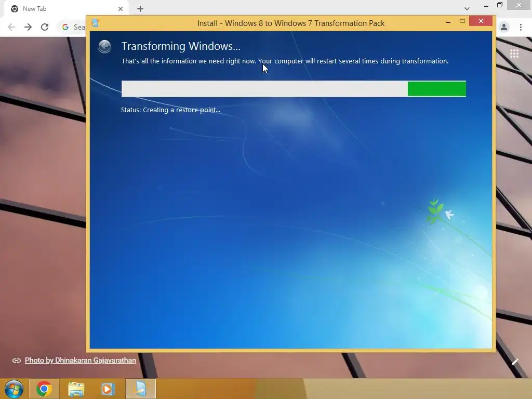Restore down the Chrome window

(x=499, y=5)
